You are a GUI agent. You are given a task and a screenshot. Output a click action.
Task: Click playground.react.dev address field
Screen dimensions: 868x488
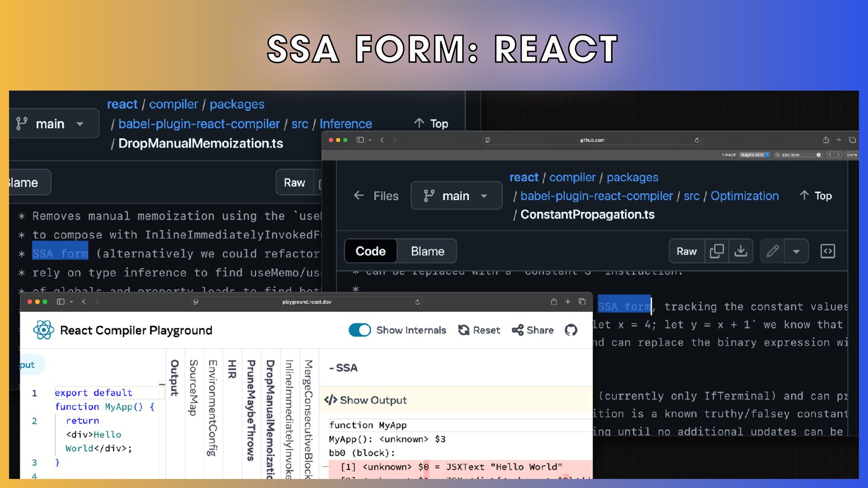coord(307,302)
